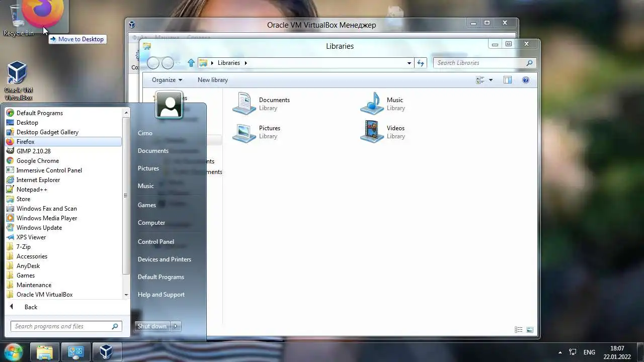Open the network icon in system tray

(573, 352)
